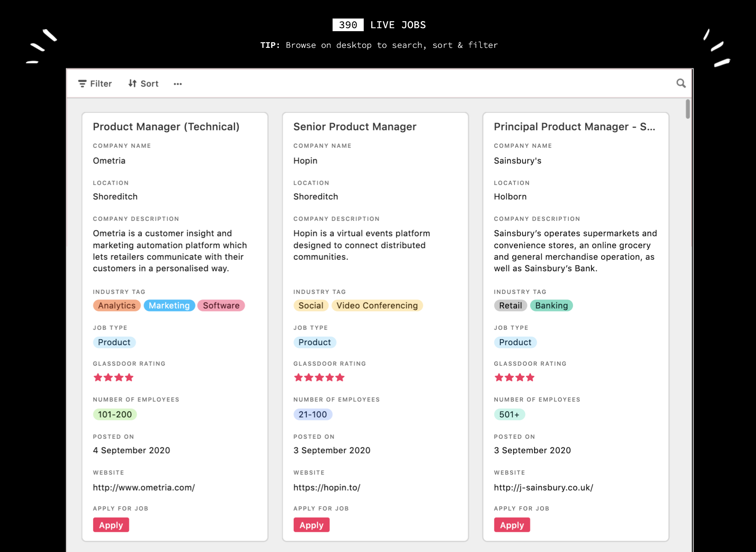Click Product job type on Sainsbury's card

click(515, 342)
